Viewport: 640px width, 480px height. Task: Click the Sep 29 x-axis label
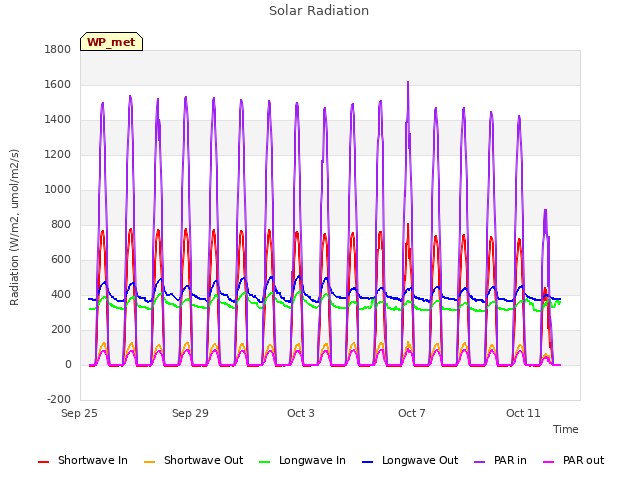[x=190, y=413]
